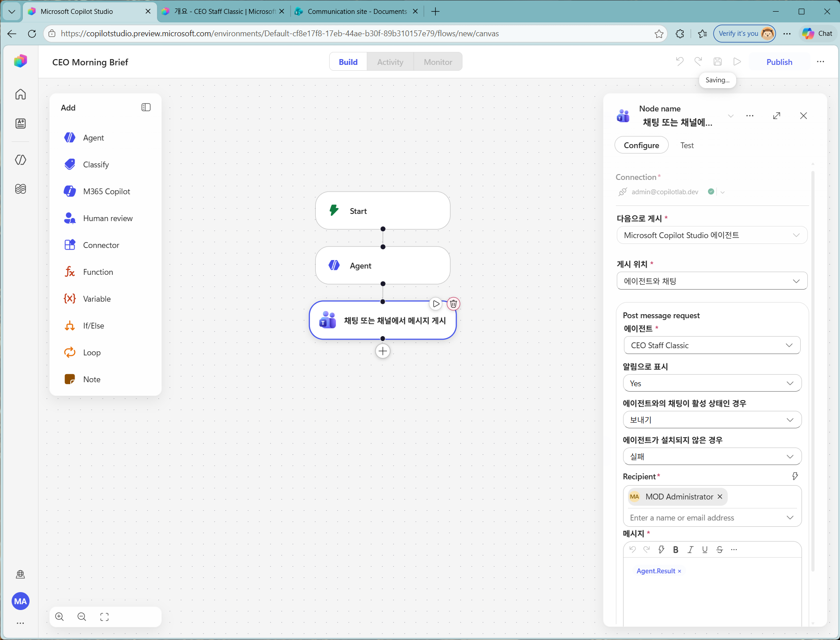Select the Agent node on canvas
840x640 pixels.
click(383, 265)
